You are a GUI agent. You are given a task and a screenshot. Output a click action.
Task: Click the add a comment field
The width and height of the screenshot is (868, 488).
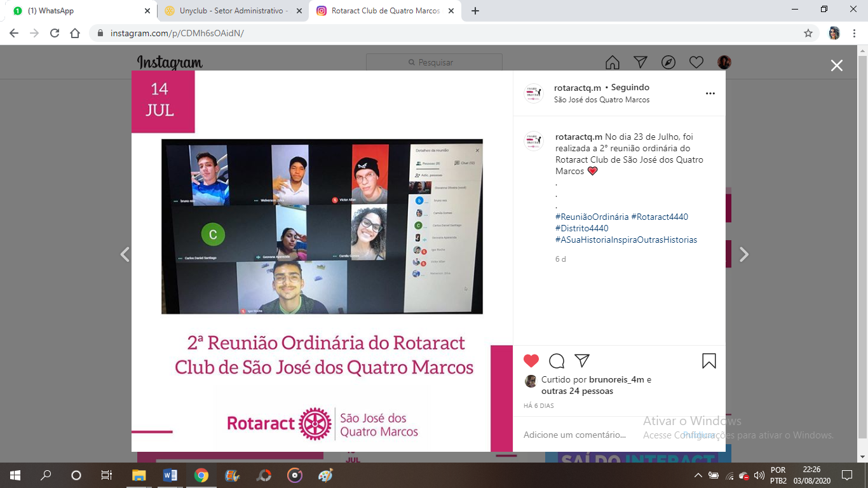[574, 435]
